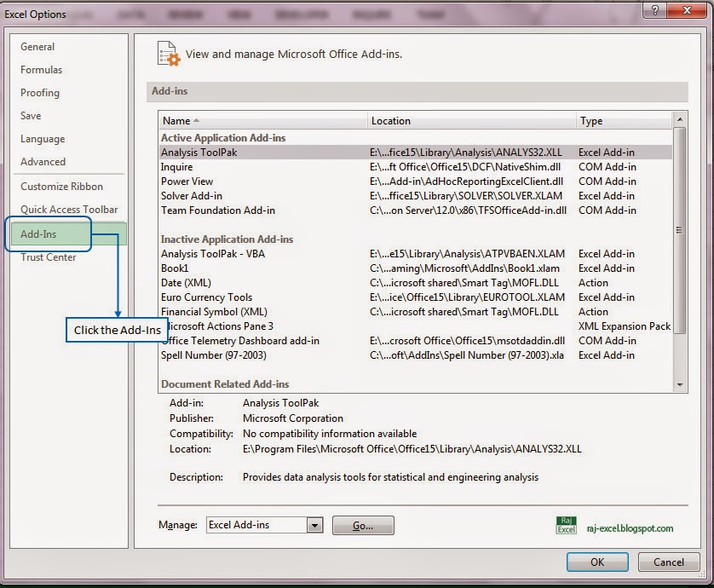
Task: Select the Book1 add-in row
Action: [x=416, y=268]
